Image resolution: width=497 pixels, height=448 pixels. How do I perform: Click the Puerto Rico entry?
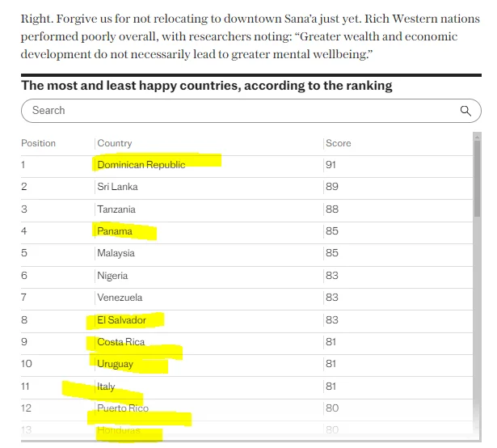123,408
